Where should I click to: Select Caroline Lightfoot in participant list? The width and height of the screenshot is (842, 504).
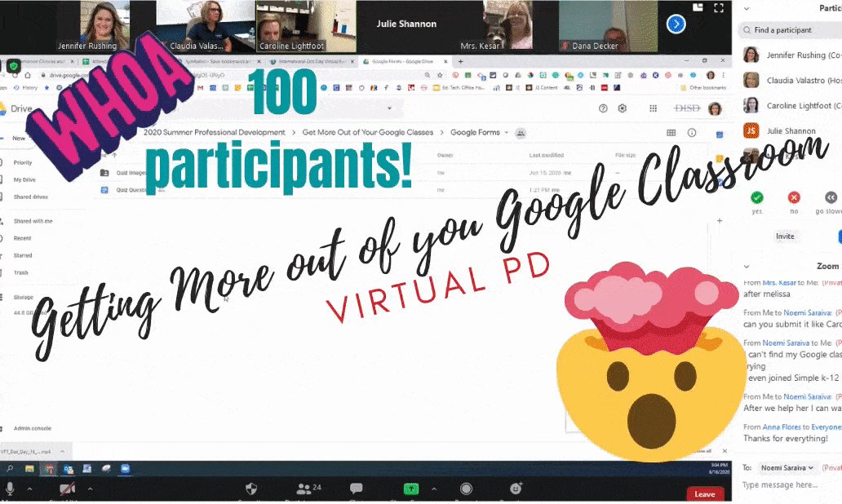791,105
